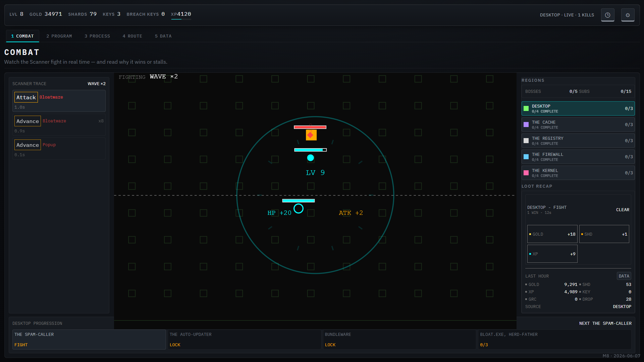Select the Bundleware locked card
644x362 pixels.
coord(399,340)
